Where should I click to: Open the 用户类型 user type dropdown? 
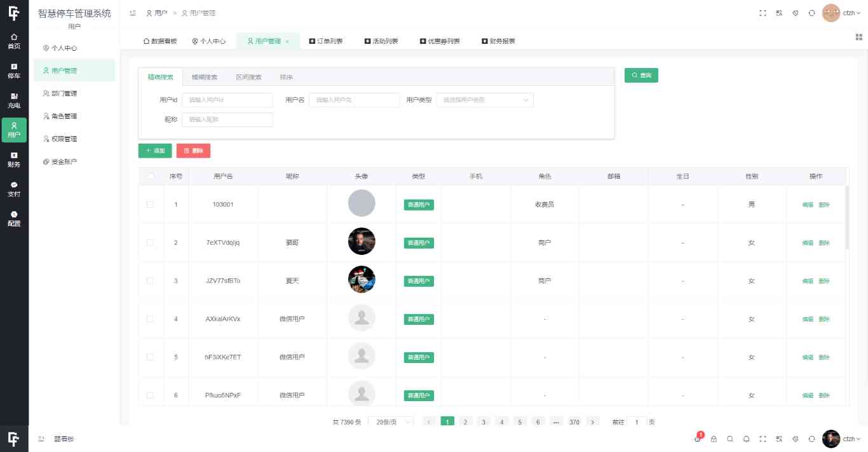point(484,100)
